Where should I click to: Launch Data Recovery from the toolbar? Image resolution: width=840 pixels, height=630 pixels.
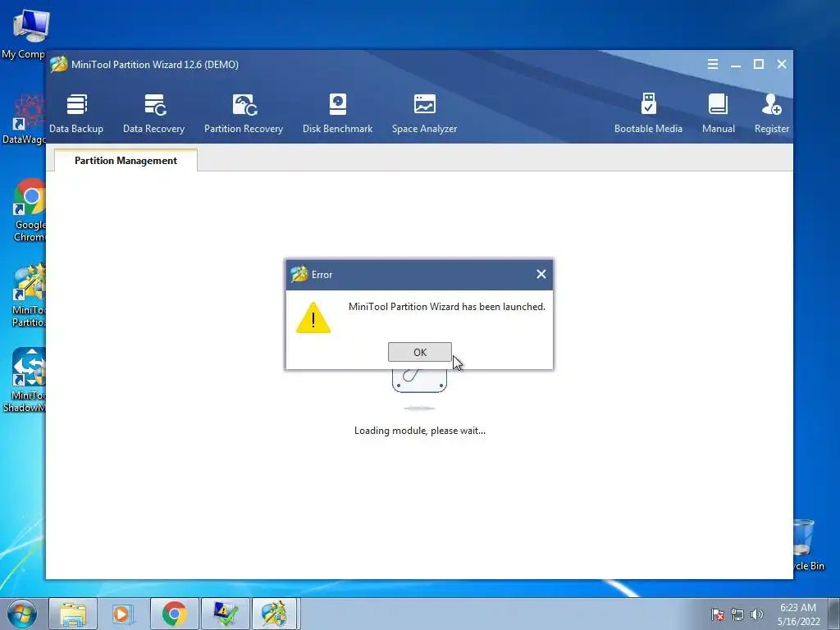click(153, 114)
